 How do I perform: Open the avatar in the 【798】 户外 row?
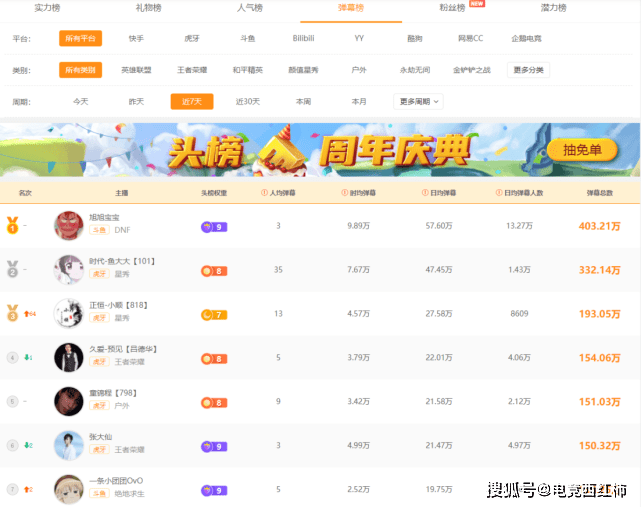pos(69,402)
